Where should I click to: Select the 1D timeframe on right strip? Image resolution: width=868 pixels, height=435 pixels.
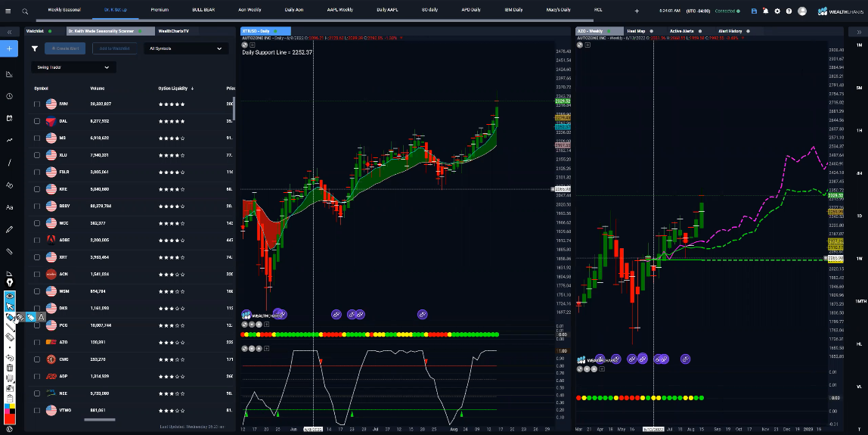point(859,216)
